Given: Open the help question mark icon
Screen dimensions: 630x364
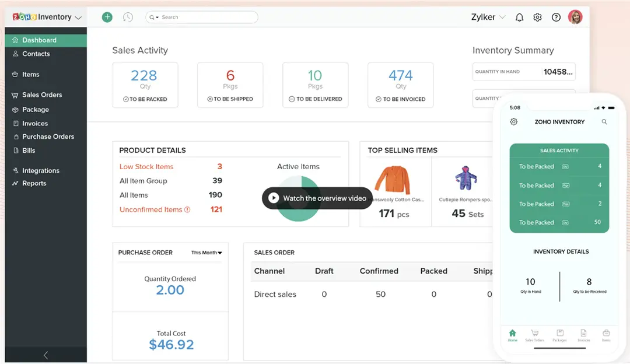Looking at the screenshot, I should pos(556,17).
